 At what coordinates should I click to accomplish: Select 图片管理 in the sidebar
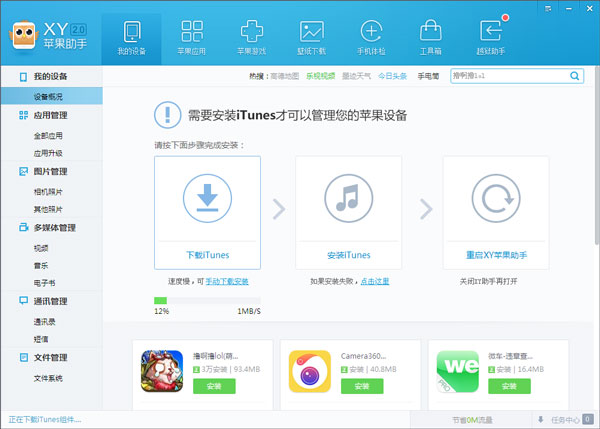pos(51,171)
